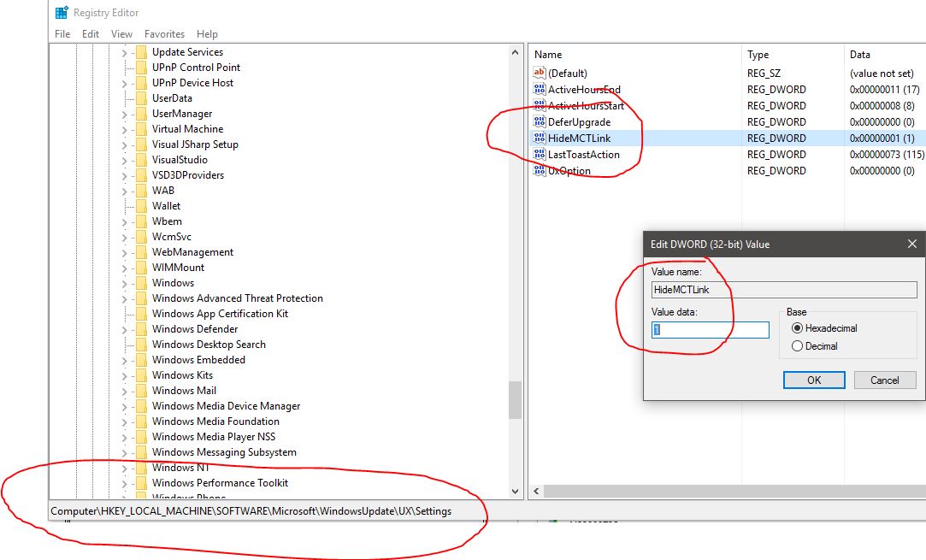The image size is (926, 560).
Task: Click the tree scroll down arrow
Action: (x=515, y=492)
